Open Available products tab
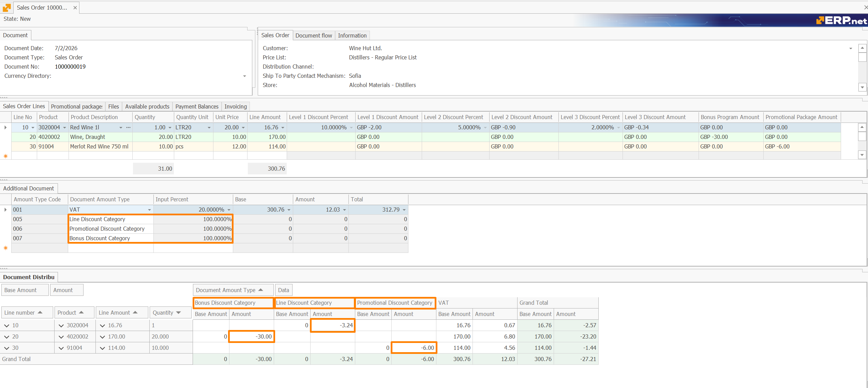 [x=147, y=106]
